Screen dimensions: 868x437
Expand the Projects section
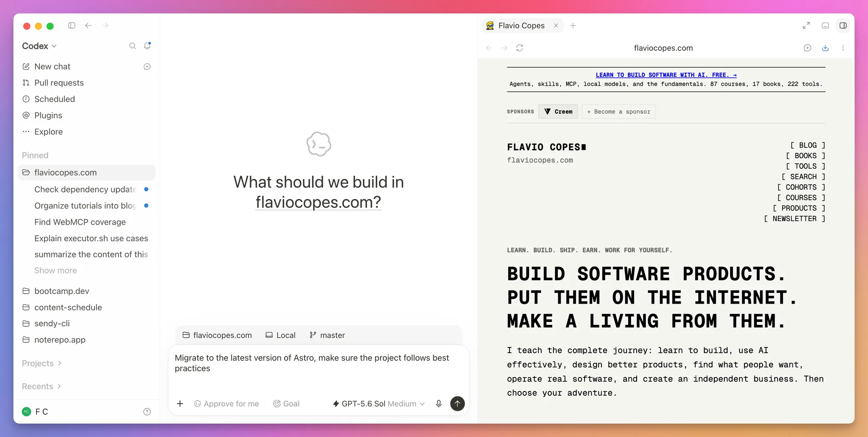42,363
